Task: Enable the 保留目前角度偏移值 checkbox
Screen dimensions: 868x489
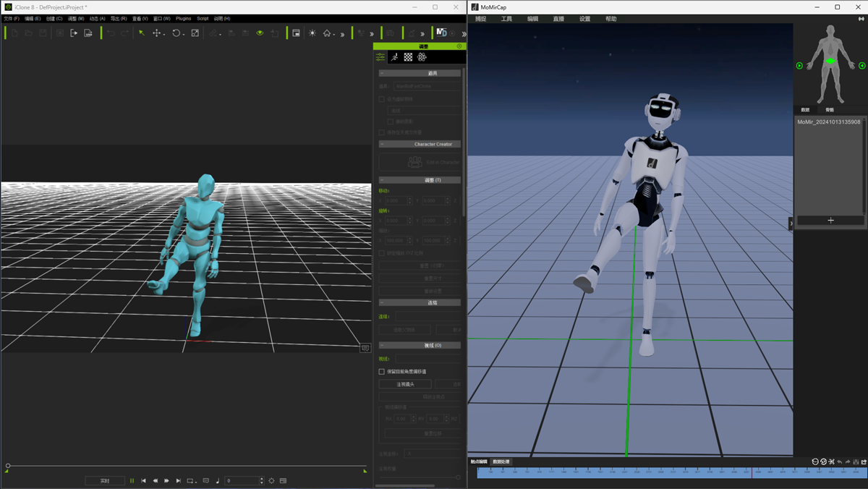Action: pyautogui.click(x=382, y=372)
